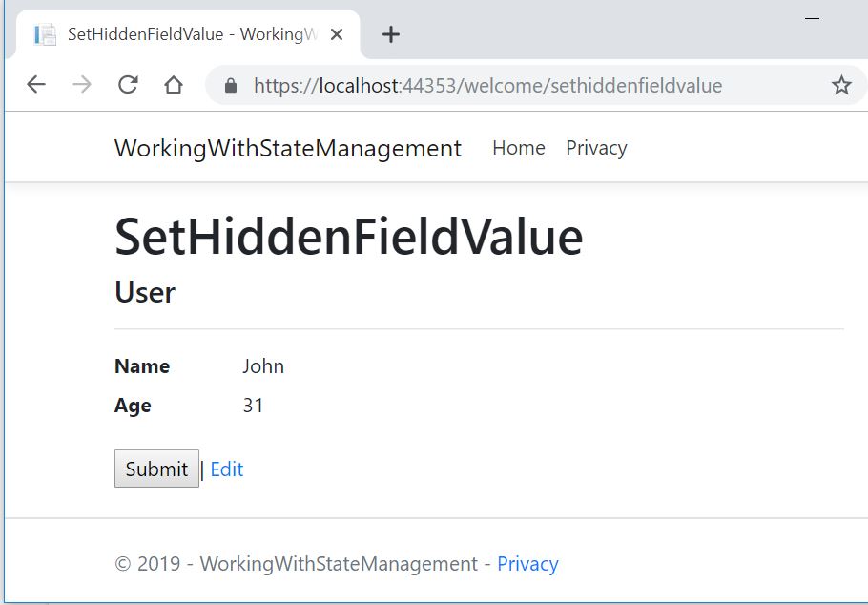Open the WorkingWithStateManagement brand link

tap(287, 148)
